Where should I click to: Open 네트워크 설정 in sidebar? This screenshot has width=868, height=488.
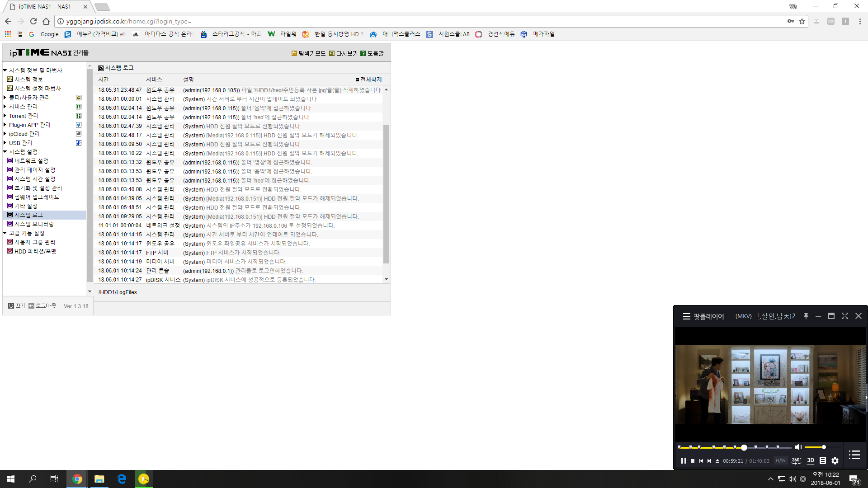(31, 161)
